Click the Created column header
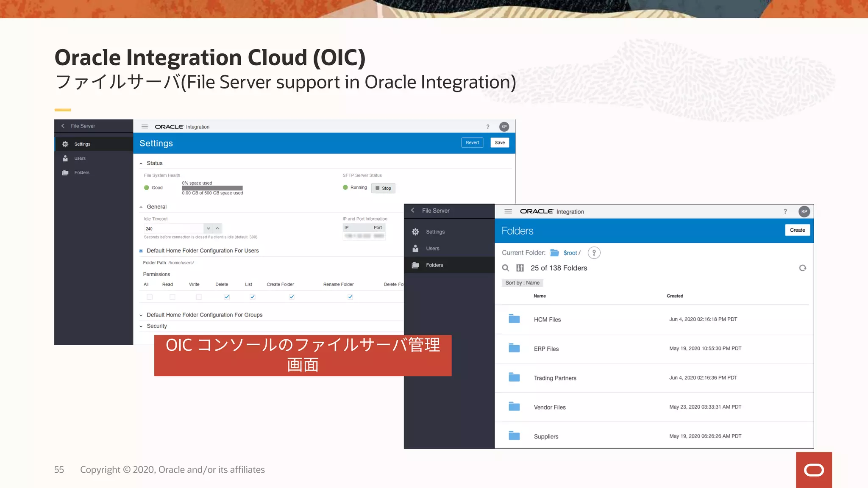The height and width of the screenshot is (488, 868). pos(675,296)
